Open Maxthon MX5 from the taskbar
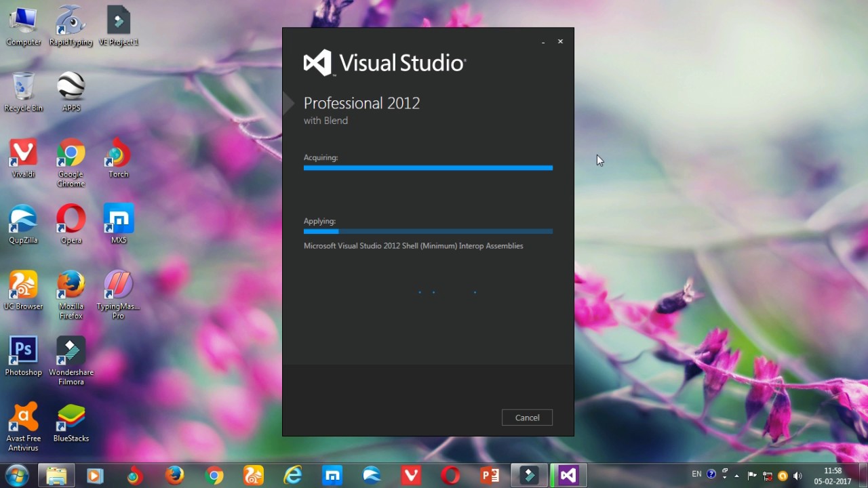Screen dimensions: 868x488 (x=332, y=476)
